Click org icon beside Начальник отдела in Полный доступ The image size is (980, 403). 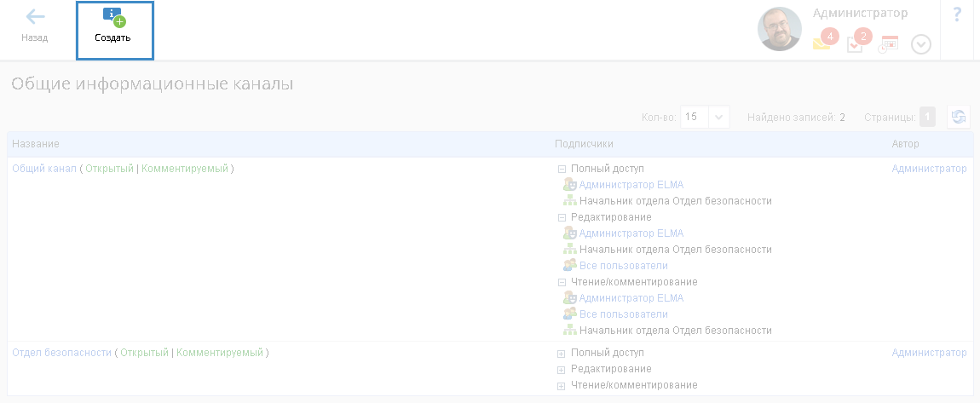coord(569,201)
